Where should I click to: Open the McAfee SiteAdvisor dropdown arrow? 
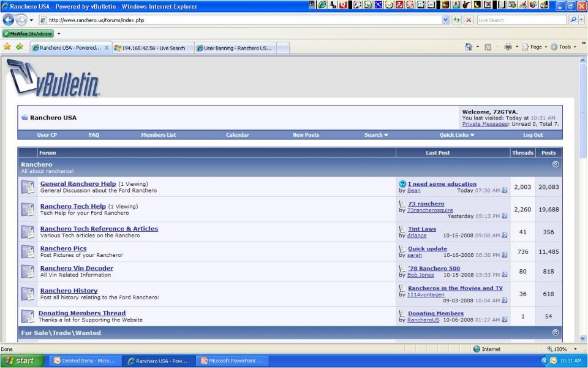click(59, 34)
